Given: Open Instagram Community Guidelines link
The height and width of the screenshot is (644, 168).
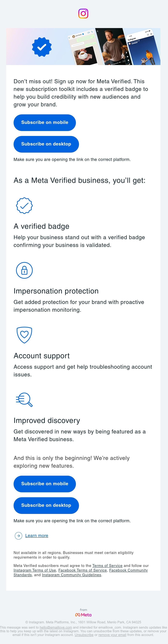Looking at the screenshot, I should 72,575.
